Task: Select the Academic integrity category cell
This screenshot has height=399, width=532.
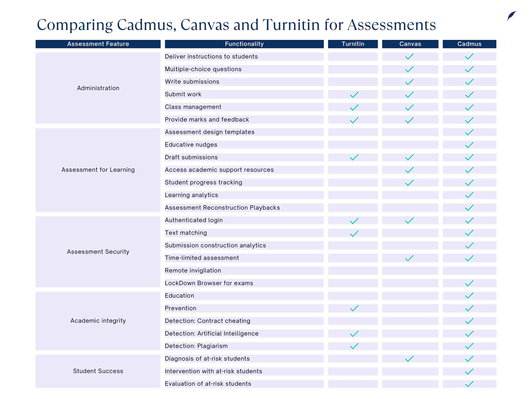Action: coord(98,321)
